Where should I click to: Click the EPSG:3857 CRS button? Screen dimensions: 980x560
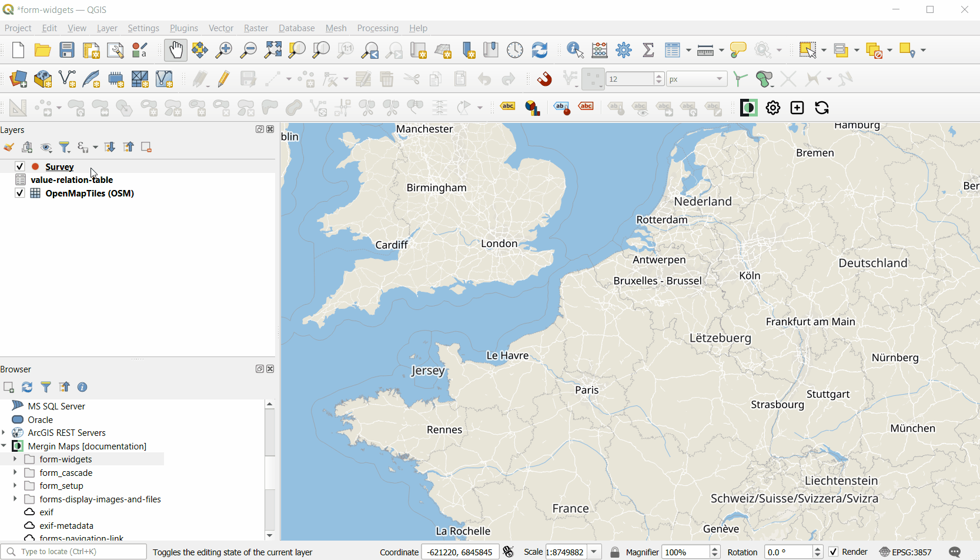click(906, 552)
